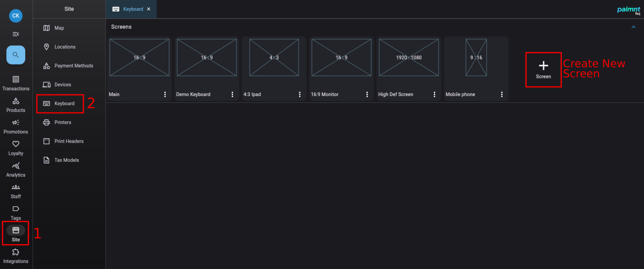Open Transactions in the left rail

(x=16, y=83)
